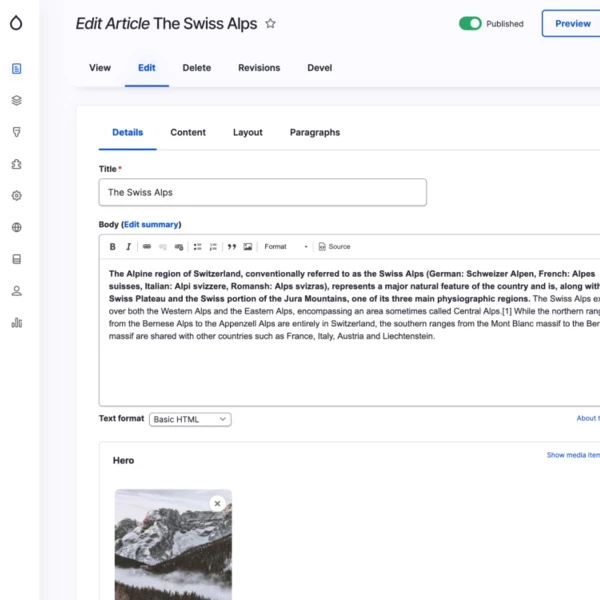The width and height of the screenshot is (600, 600).
Task: Go to the View tab
Action: pyautogui.click(x=100, y=68)
